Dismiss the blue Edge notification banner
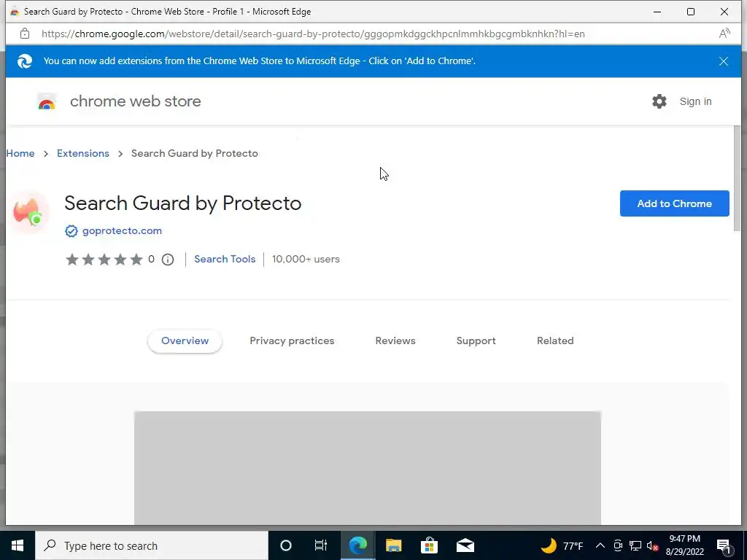The width and height of the screenshot is (747, 560). 723,61
